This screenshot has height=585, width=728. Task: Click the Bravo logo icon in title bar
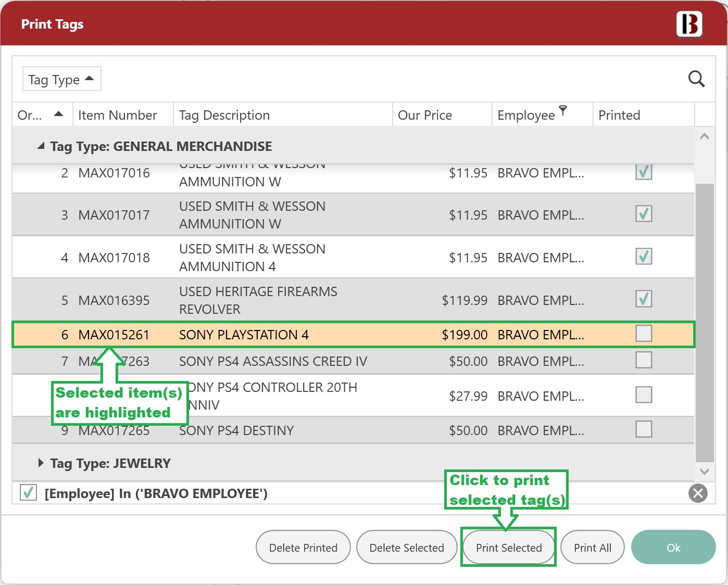[689, 24]
